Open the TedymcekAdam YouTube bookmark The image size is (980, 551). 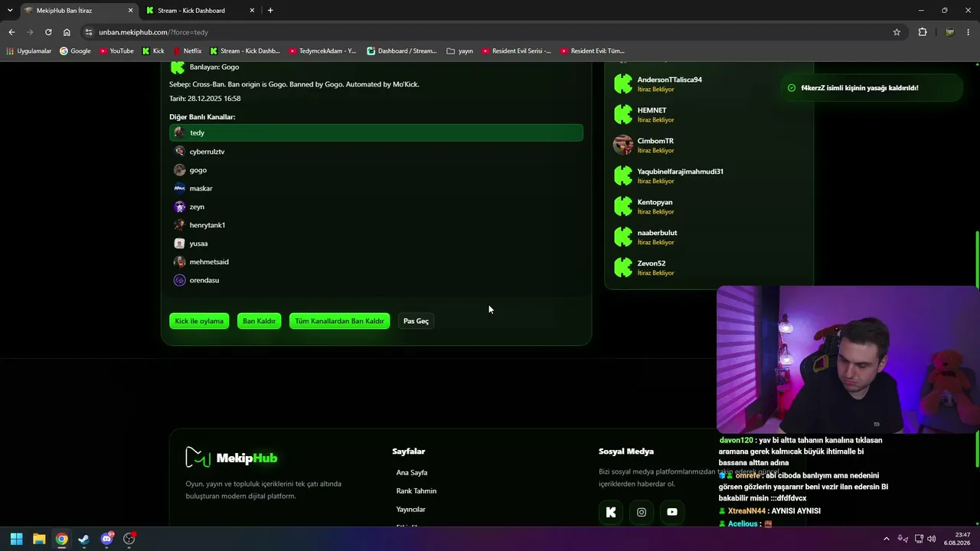coord(322,51)
